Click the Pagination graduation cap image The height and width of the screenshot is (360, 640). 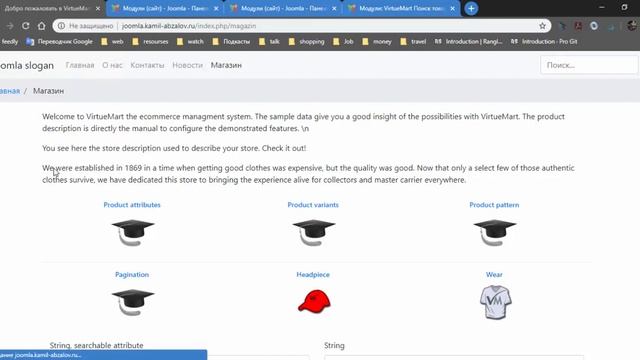click(133, 302)
